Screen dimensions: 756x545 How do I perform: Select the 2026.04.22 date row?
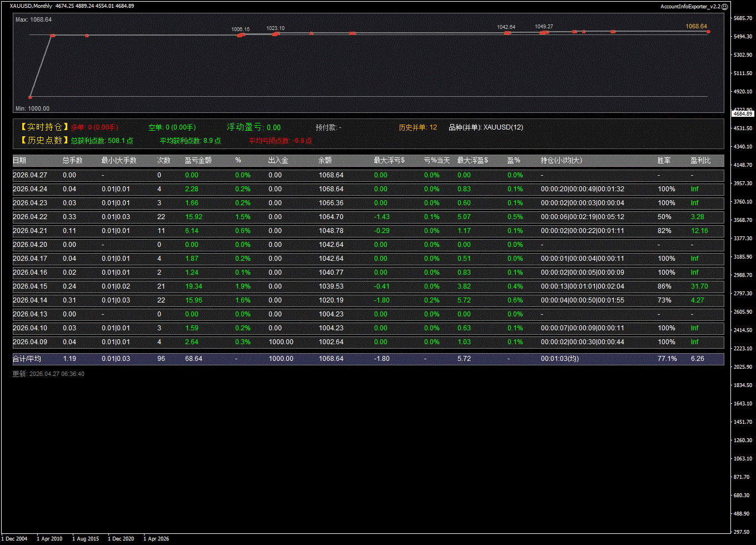(x=30, y=217)
